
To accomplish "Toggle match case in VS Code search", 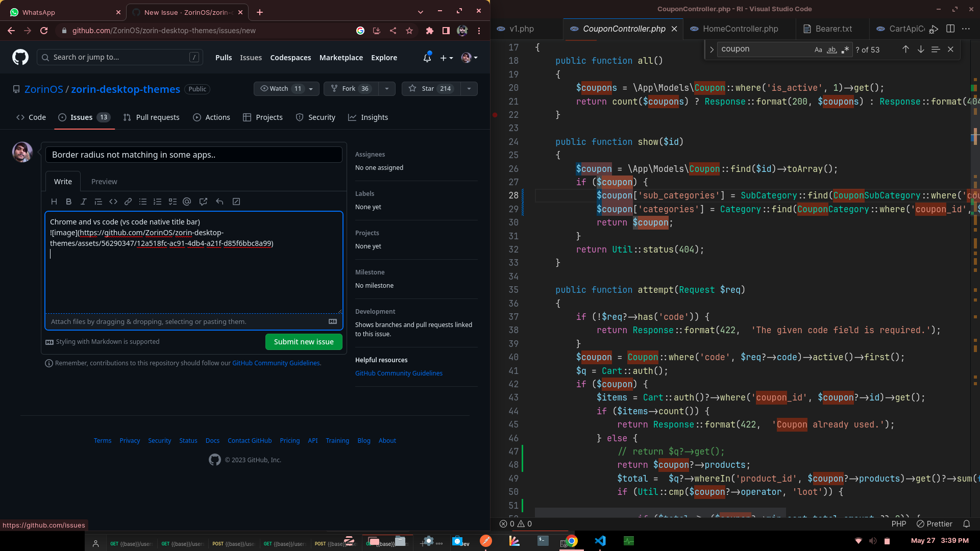I will (x=818, y=49).
